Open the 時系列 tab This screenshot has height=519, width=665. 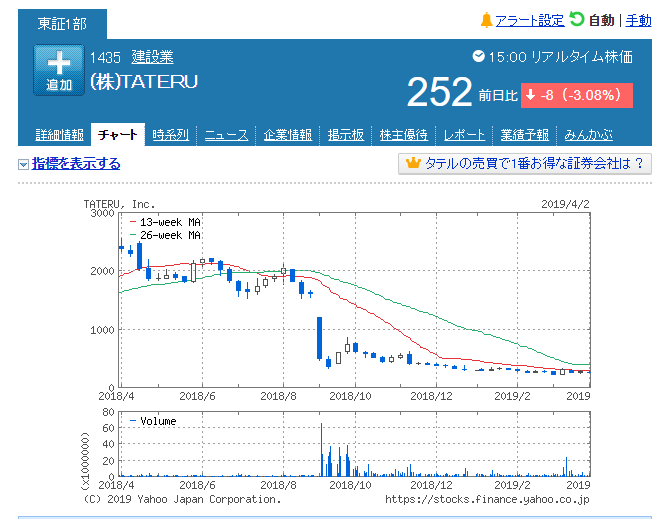(170, 135)
